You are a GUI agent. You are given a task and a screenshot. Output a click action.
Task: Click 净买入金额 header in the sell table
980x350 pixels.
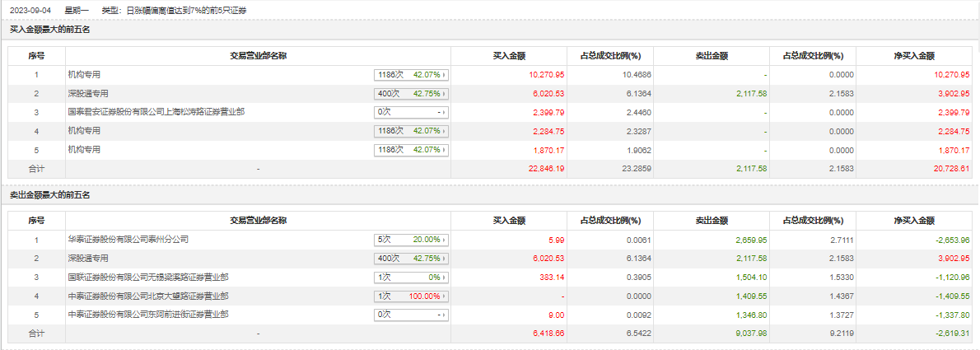[914, 221]
